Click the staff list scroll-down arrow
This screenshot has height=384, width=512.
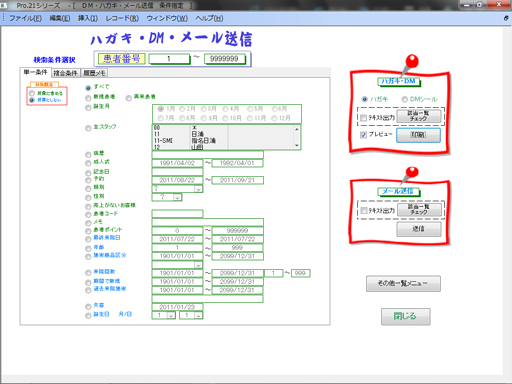pyautogui.click(x=297, y=146)
